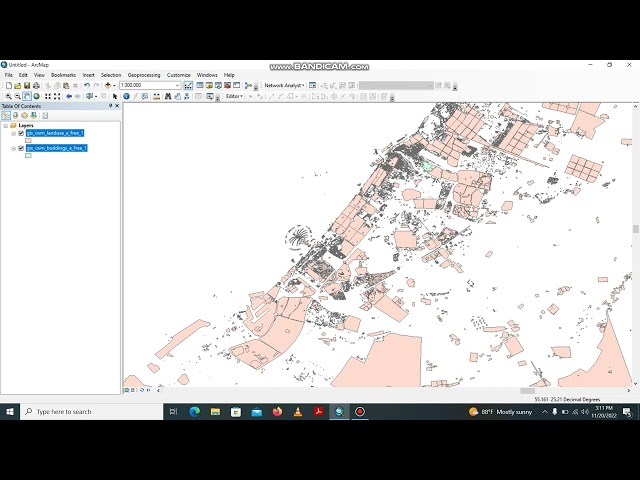Image resolution: width=640 pixels, height=480 pixels.
Task: Open the Network Analyst dropdown menu
Action: coord(284,85)
